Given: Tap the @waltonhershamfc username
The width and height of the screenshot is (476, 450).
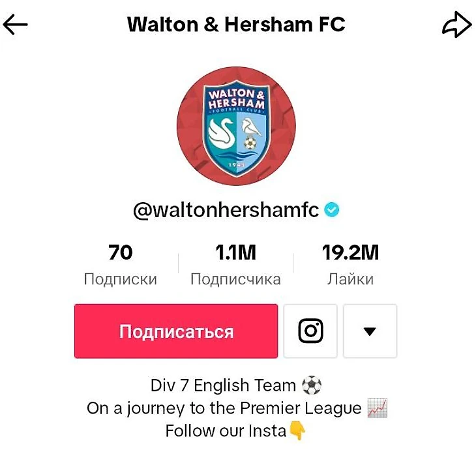Looking at the screenshot, I should (226, 210).
